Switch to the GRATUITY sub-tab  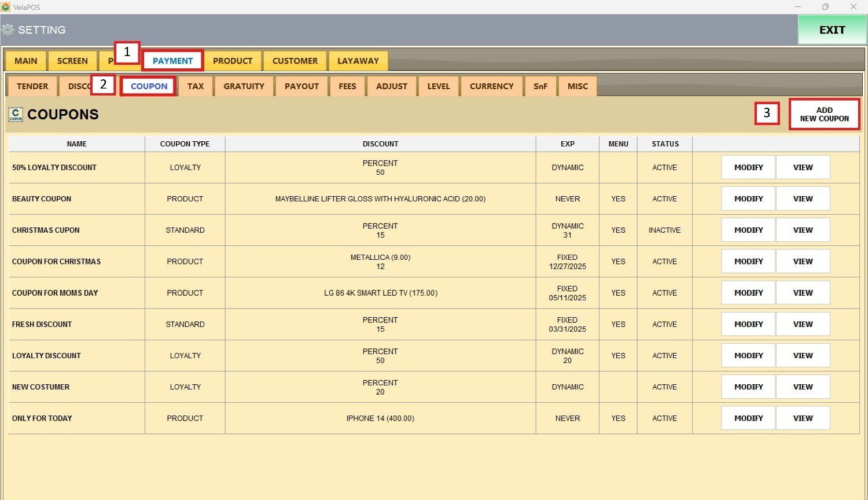(x=244, y=86)
